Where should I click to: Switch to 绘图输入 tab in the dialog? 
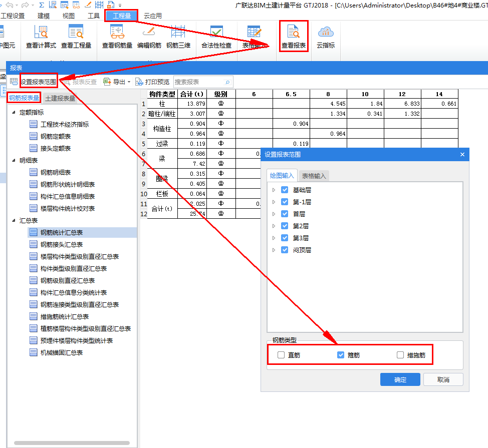click(x=282, y=176)
